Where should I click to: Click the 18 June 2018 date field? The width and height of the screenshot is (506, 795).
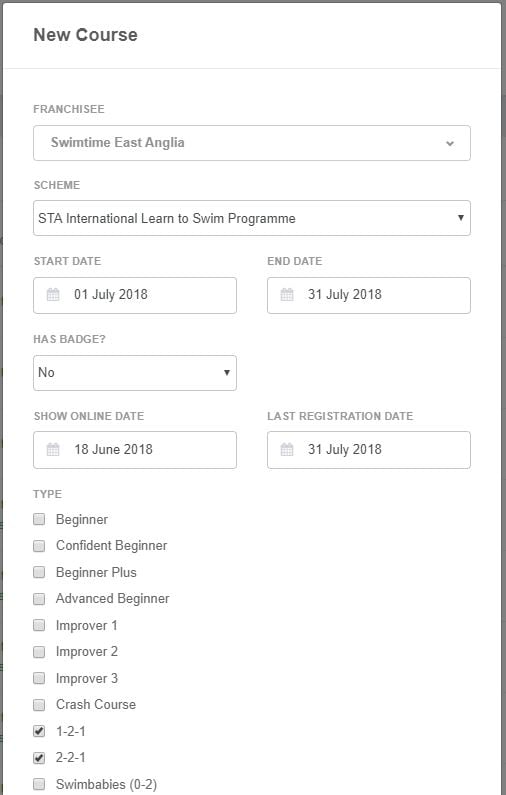click(x=135, y=450)
